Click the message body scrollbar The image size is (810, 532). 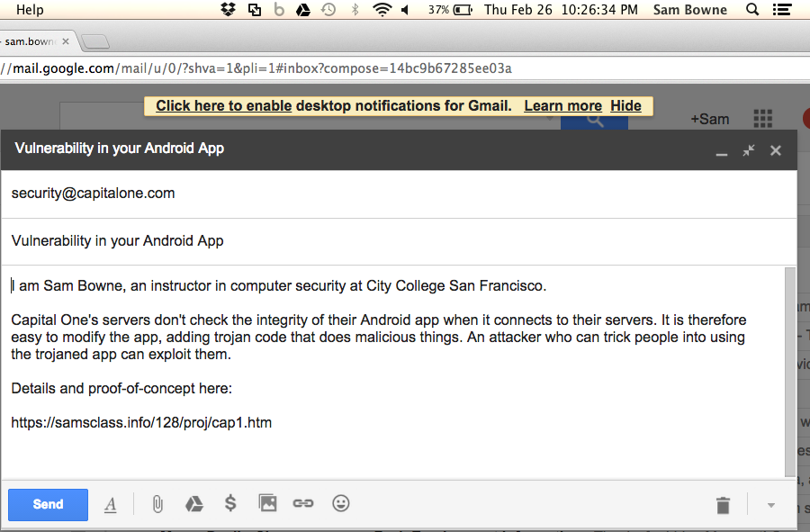(x=790, y=369)
